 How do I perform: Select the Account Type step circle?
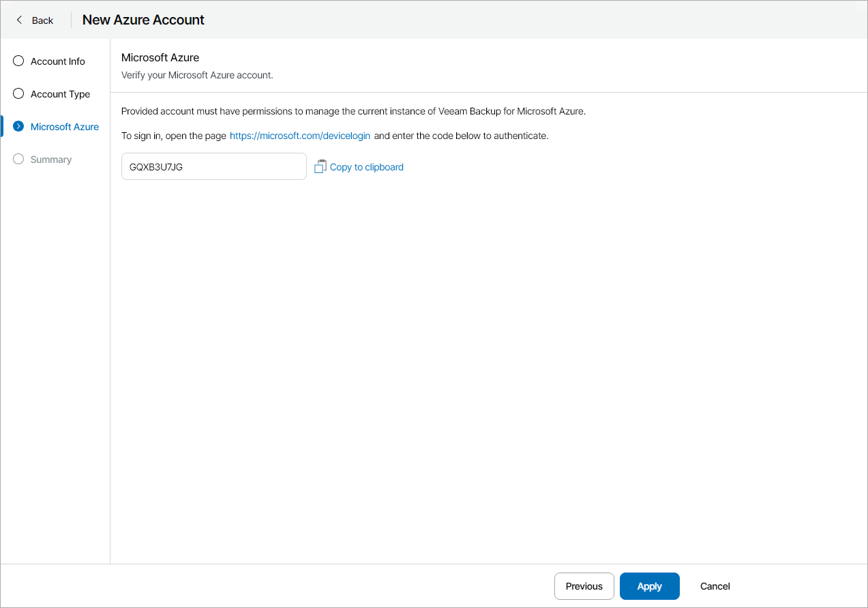point(18,93)
